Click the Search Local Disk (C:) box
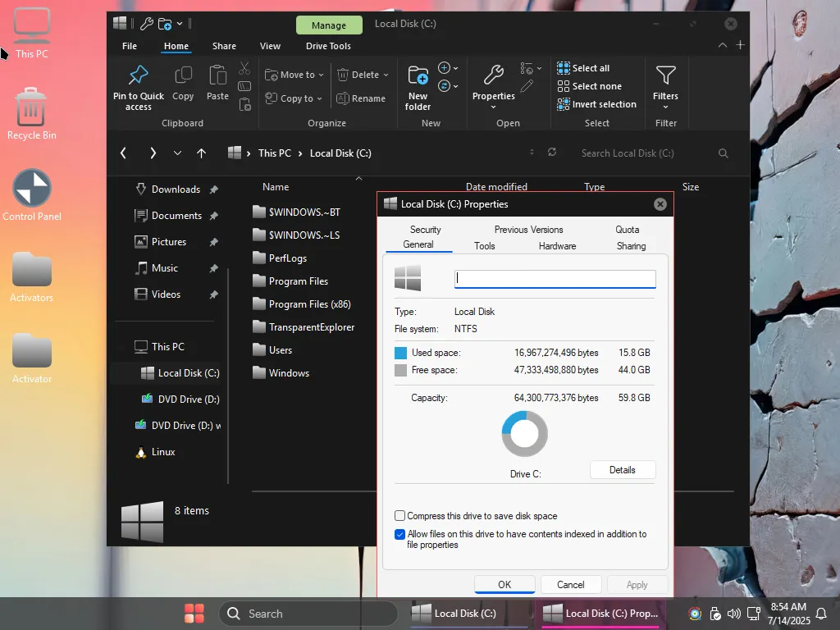Viewport: 840px width, 630px height. (x=646, y=153)
